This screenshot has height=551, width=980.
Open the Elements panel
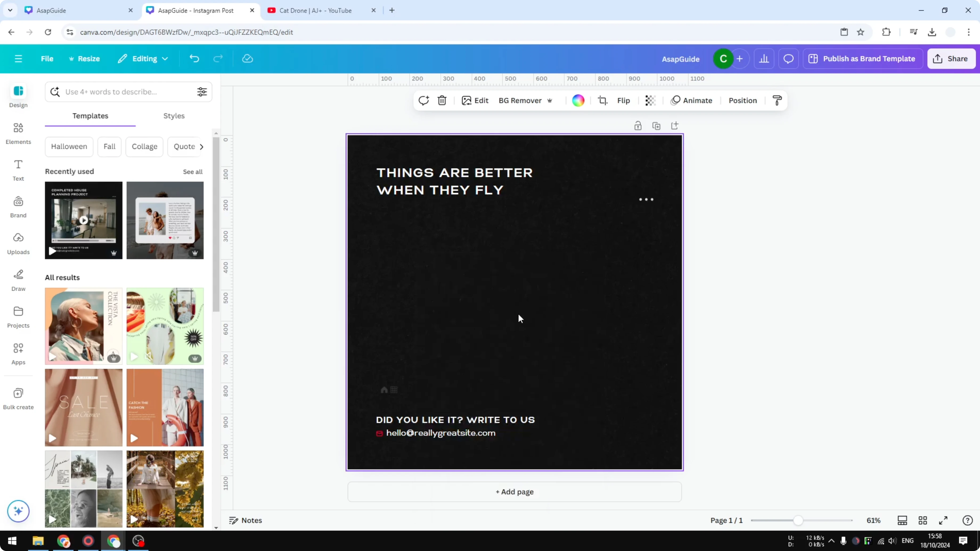click(x=18, y=133)
